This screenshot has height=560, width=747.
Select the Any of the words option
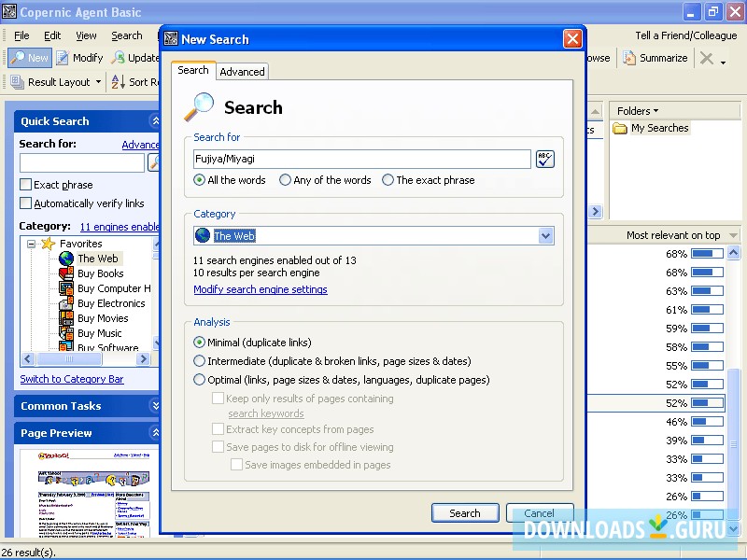click(x=285, y=180)
